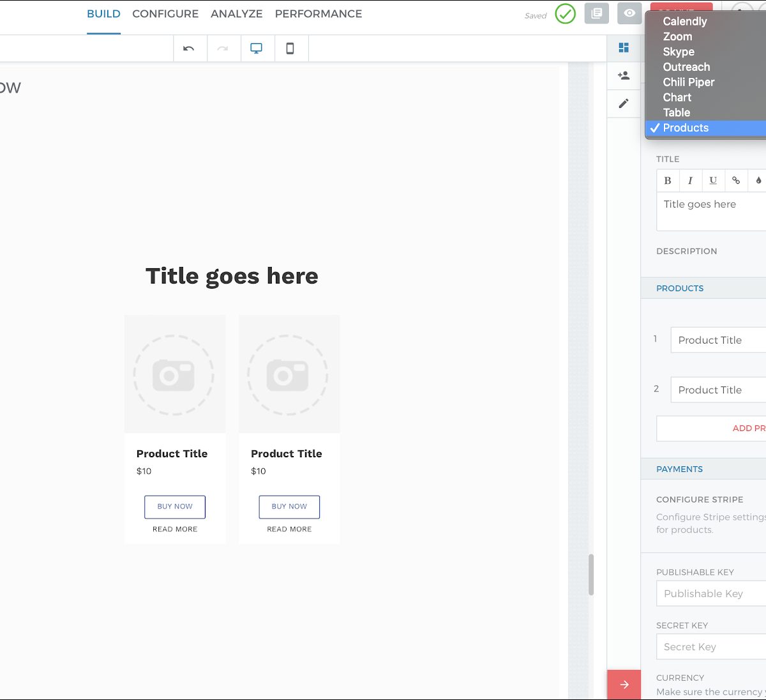
Task: Open the Analyze tab
Action: (236, 14)
